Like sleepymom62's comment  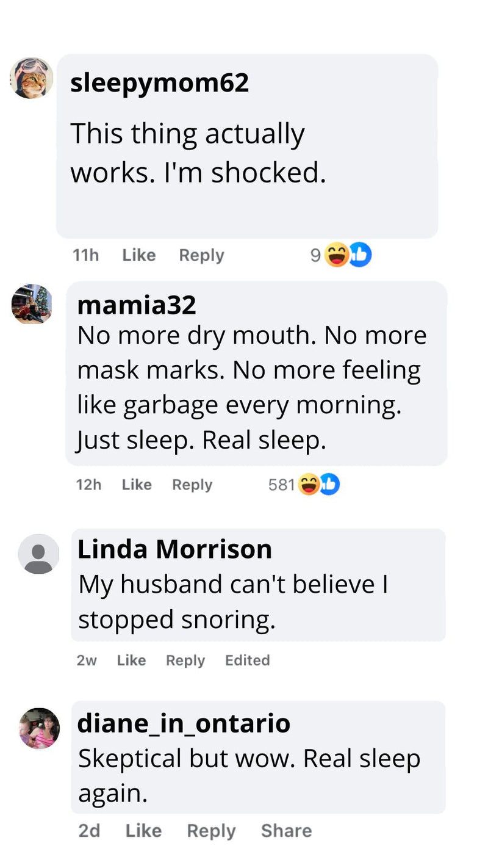(138, 255)
